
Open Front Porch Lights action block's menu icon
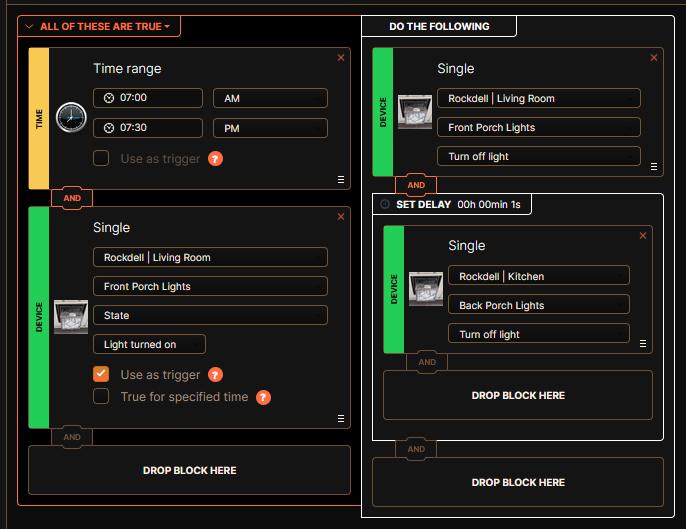[x=654, y=166]
